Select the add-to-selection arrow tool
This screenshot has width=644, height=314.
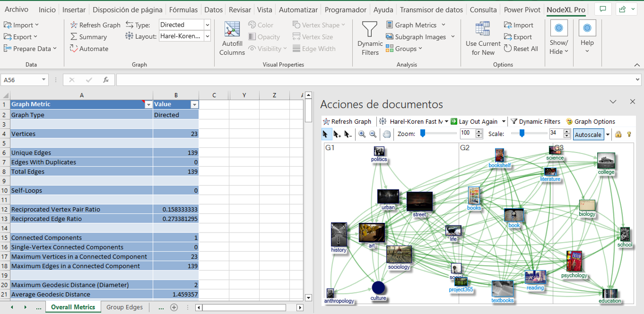tap(337, 134)
